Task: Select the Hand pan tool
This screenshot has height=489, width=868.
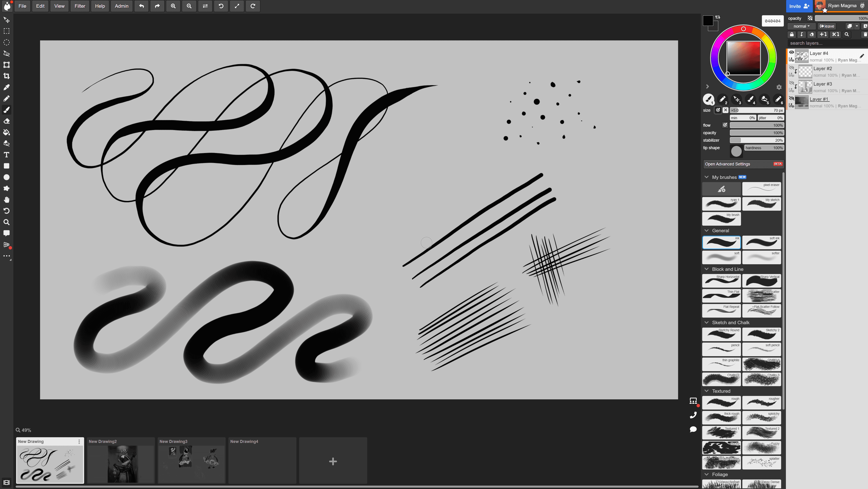Action: [6, 200]
